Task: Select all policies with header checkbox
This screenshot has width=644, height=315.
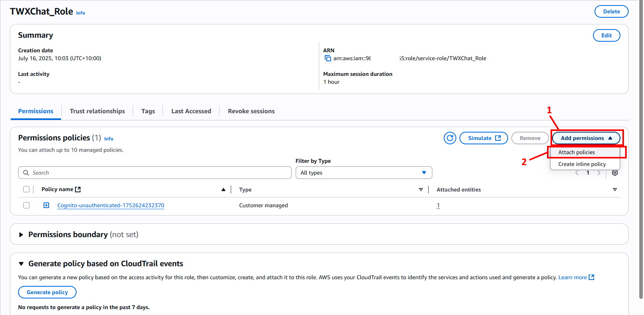Action: click(x=26, y=189)
